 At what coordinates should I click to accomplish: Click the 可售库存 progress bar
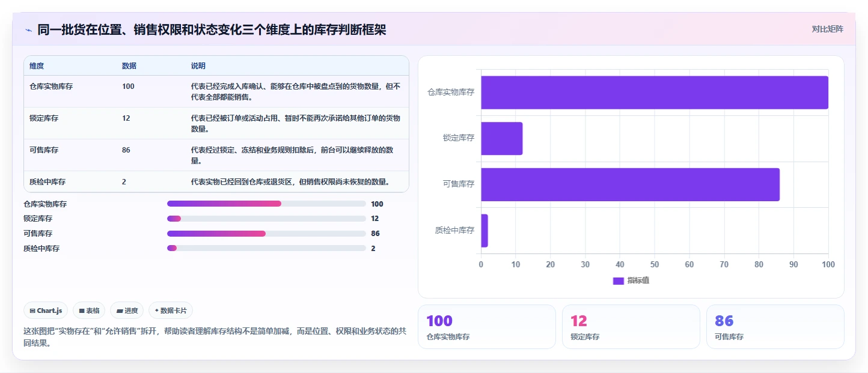point(266,233)
